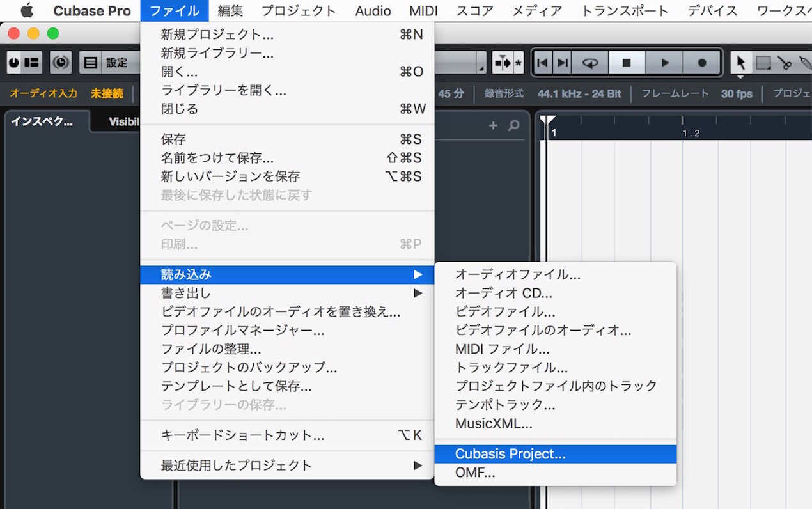This screenshot has width=812, height=509.
Task: Import テンポトラック... from submenu
Action: tap(556, 405)
